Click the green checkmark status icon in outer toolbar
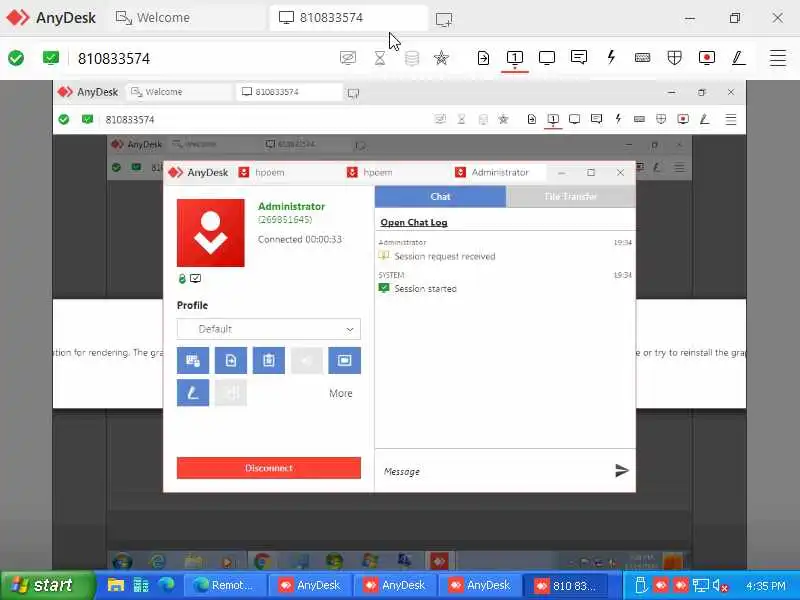 tap(16, 58)
